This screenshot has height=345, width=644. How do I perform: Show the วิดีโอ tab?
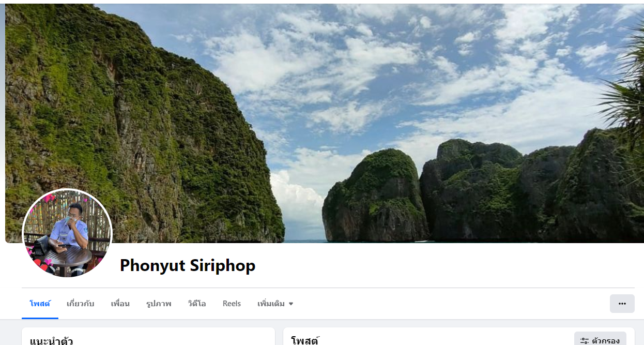coord(197,304)
